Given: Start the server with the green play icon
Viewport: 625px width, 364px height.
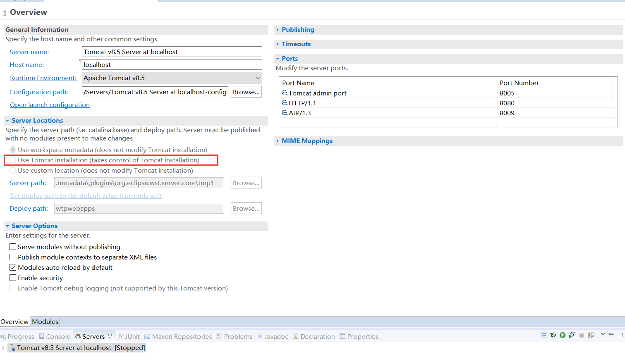Looking at the screenshot, I should (x=563, y=335).
